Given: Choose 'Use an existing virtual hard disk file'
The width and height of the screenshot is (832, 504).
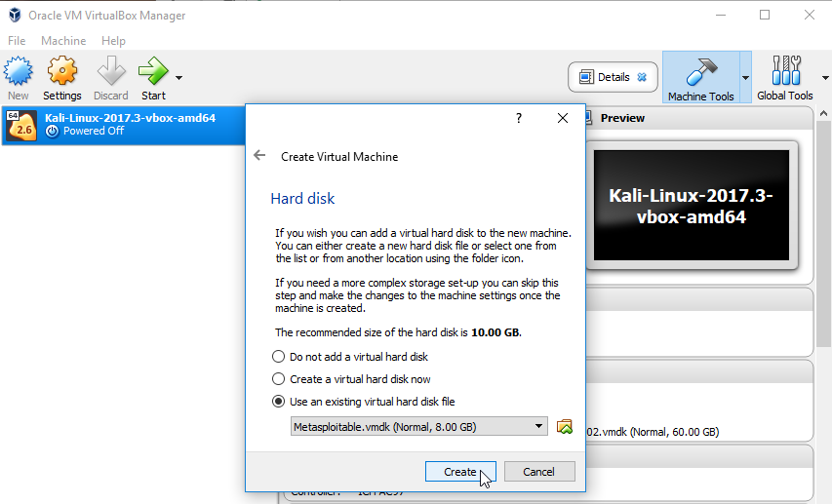Looking at the screenshot, I should click(x=279, y=402).
